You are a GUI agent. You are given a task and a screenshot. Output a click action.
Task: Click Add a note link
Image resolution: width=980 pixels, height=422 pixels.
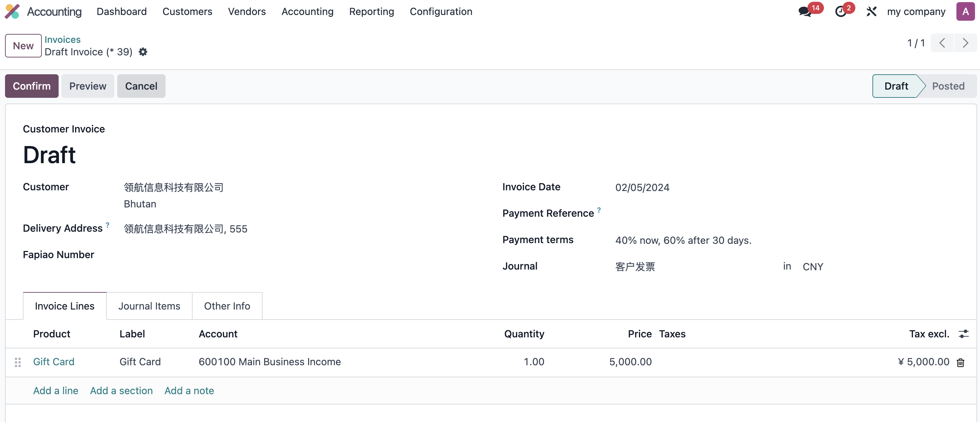[189, 391]
